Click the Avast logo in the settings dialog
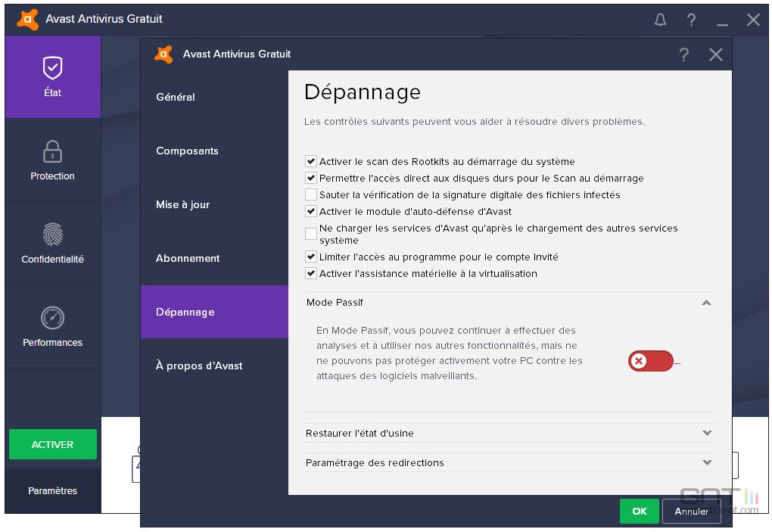Viewport: 772px width, 532px height. click(x=164, y=54)
